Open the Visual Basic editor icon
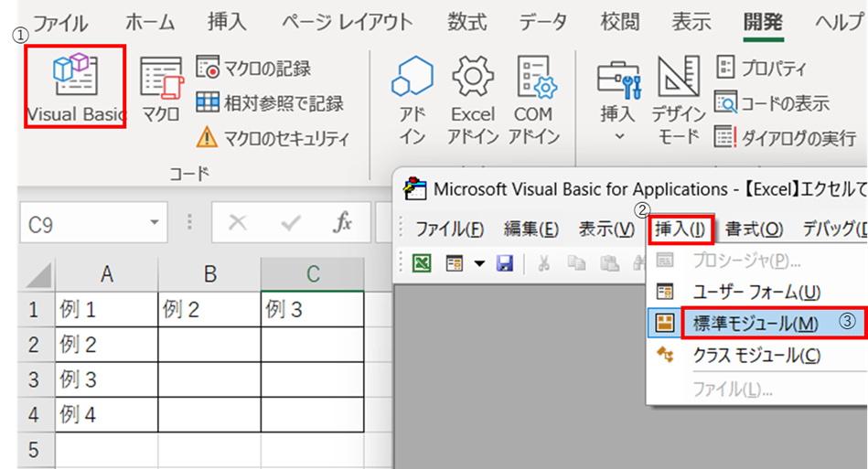The height and width of the screenshot is (469, 868). pos(75,87)
